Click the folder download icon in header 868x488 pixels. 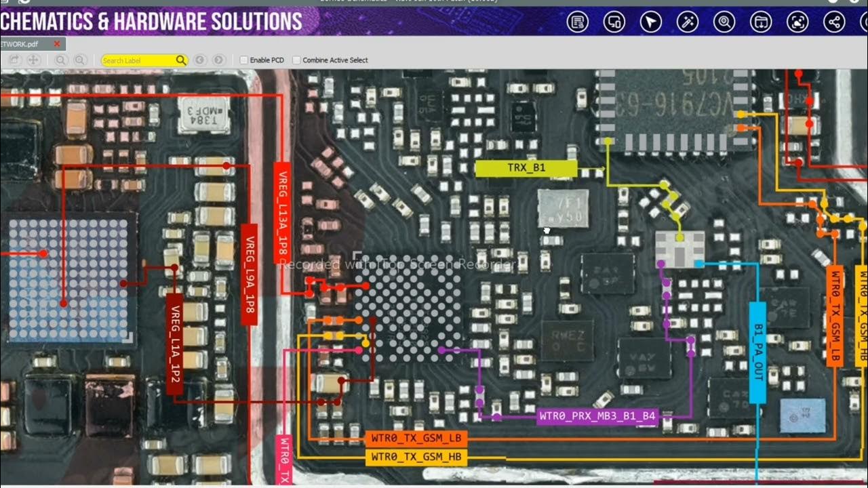761,22
